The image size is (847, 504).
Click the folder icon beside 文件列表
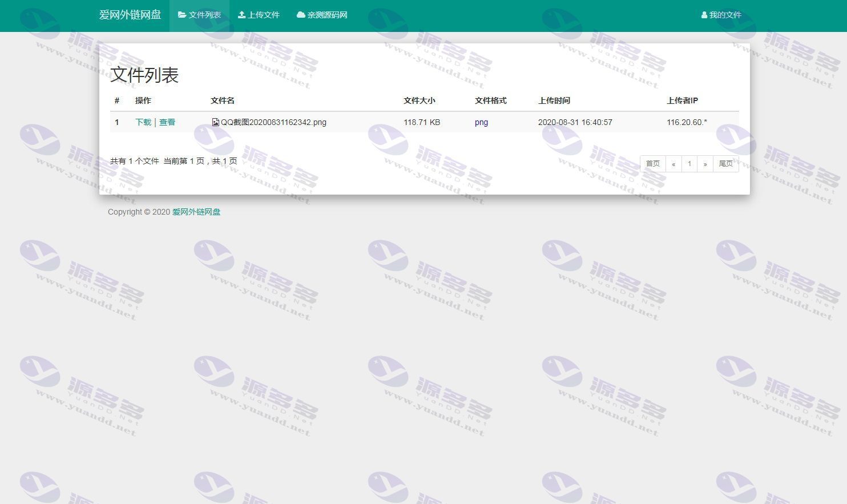[182, 15]
